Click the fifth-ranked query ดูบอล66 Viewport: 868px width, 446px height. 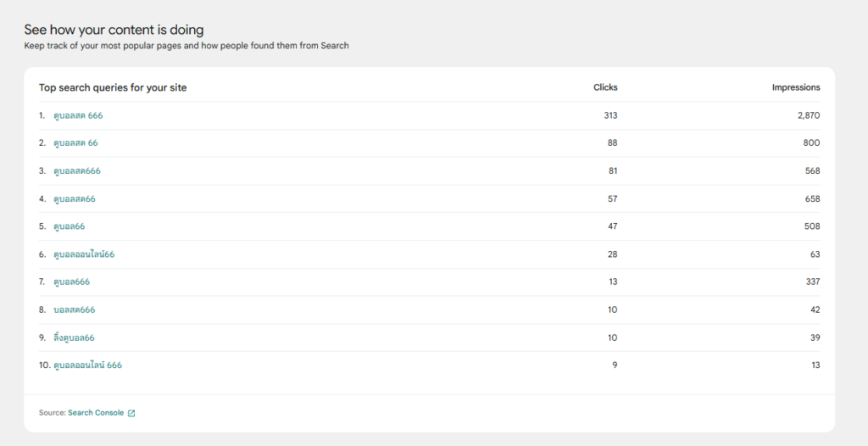click(x=70, y=226)
